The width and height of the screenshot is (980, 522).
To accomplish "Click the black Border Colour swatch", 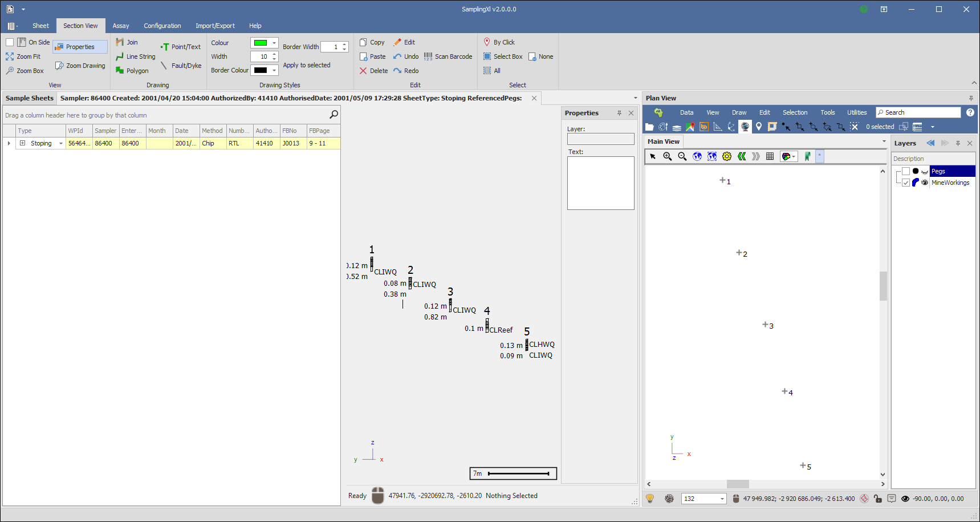I will click(261, 70).
